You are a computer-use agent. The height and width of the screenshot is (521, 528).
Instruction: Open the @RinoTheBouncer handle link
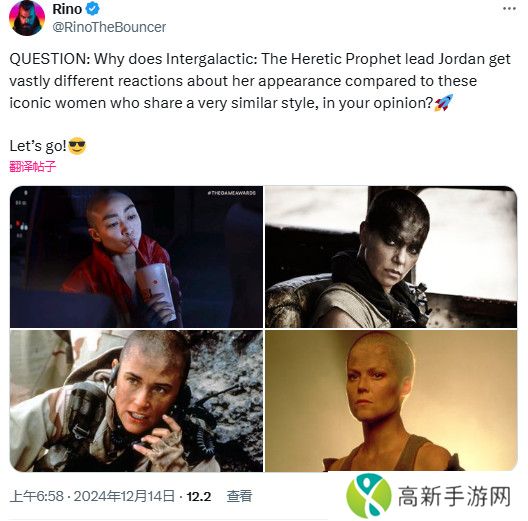click(x=109, y=27)
